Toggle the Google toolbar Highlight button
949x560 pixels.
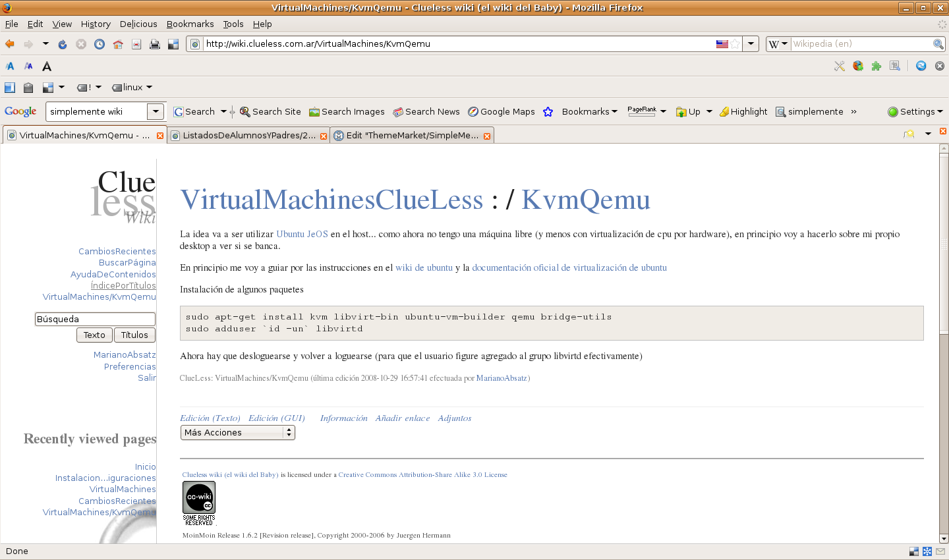pos(743,112)
